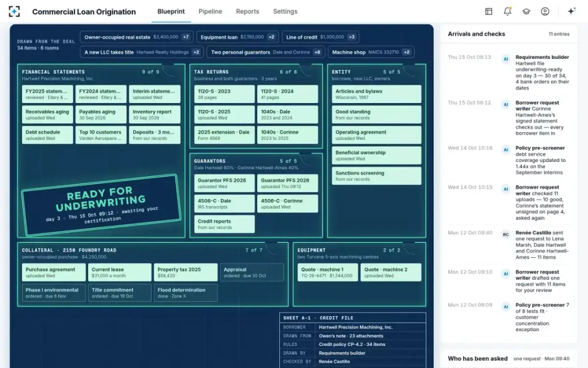Open the Guarantor PFS card uploaded Thu 09:12
This screenshot has width=588, height=368.
click(288, 183)
